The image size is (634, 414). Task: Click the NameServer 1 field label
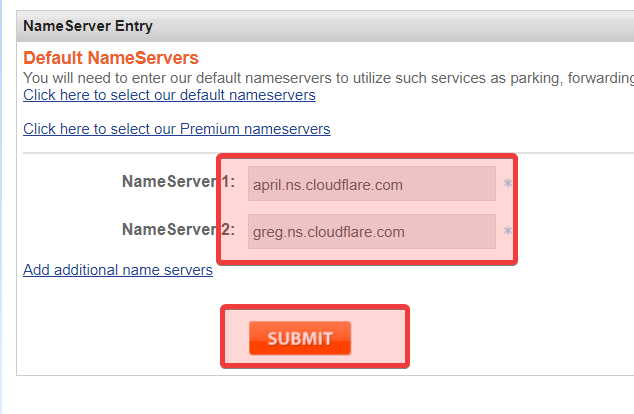click(x=178, y=182)
